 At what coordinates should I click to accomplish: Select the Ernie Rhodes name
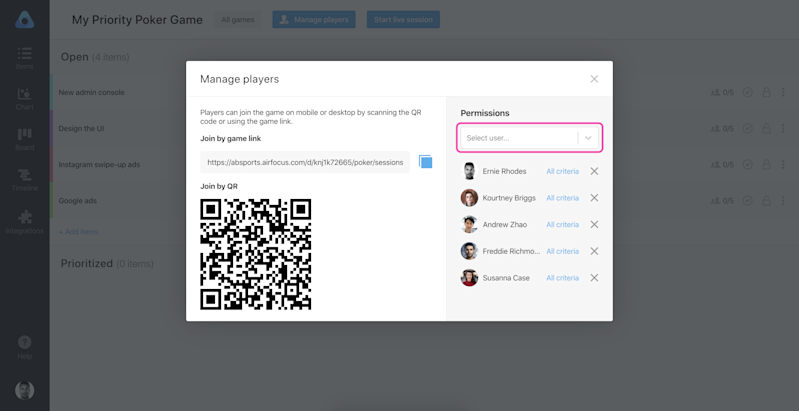(504, 171)
